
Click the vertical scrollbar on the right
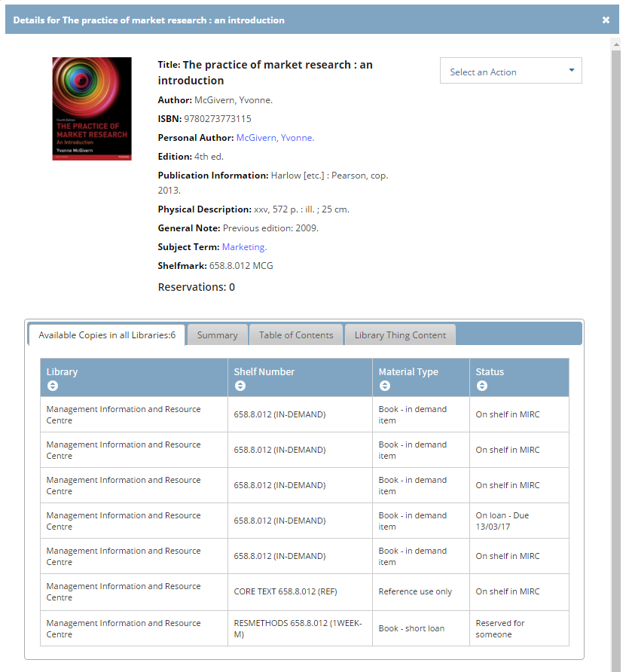tap(615, 301)
